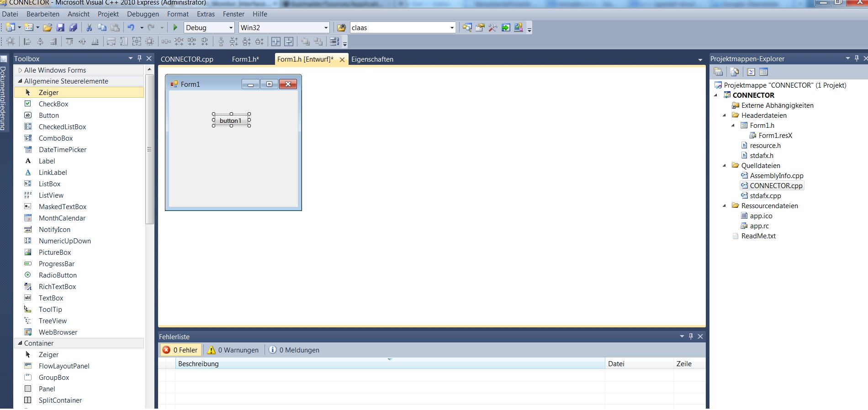Select the ComboBox control in Toolbox
This screenshot has width=868, height=410.
coord(56,138)
